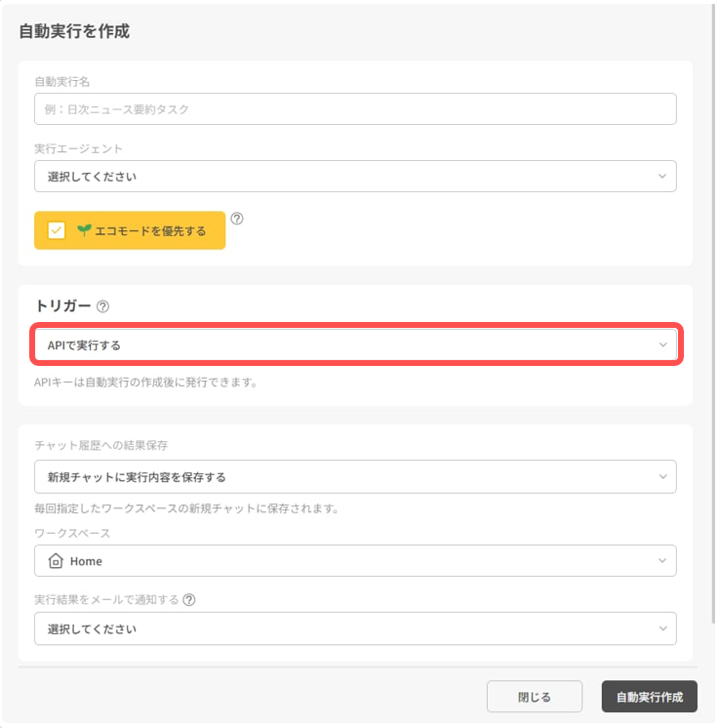The image size is (719, 728).
Task: Click the seedling icon in エコモード button
Action: (x=84, y=230)
